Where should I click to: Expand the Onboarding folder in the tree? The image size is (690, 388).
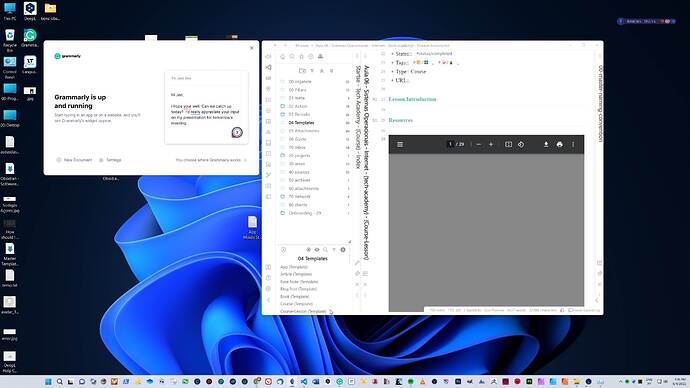tap(305, 213)
